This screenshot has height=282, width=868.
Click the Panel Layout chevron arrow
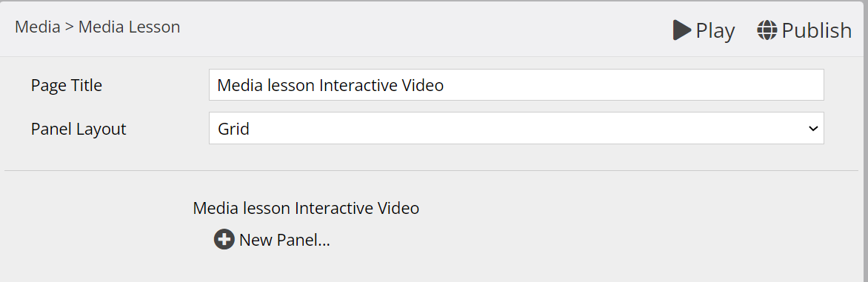click(x=812, y=129)
